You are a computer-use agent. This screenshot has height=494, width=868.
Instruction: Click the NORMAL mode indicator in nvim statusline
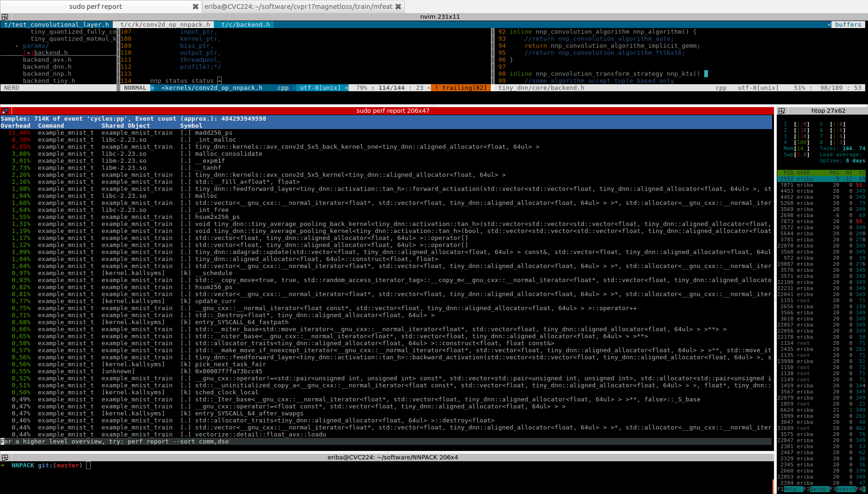135,88
